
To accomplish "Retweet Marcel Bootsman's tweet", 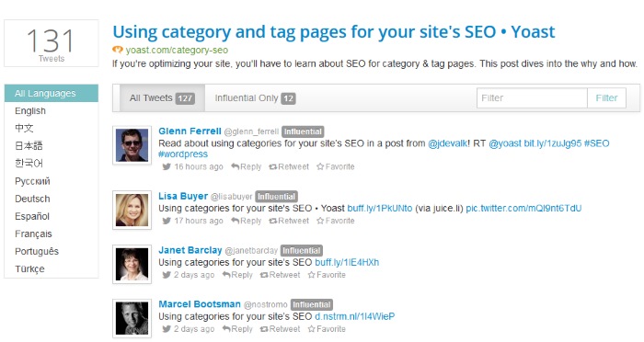I will point(280,329).
